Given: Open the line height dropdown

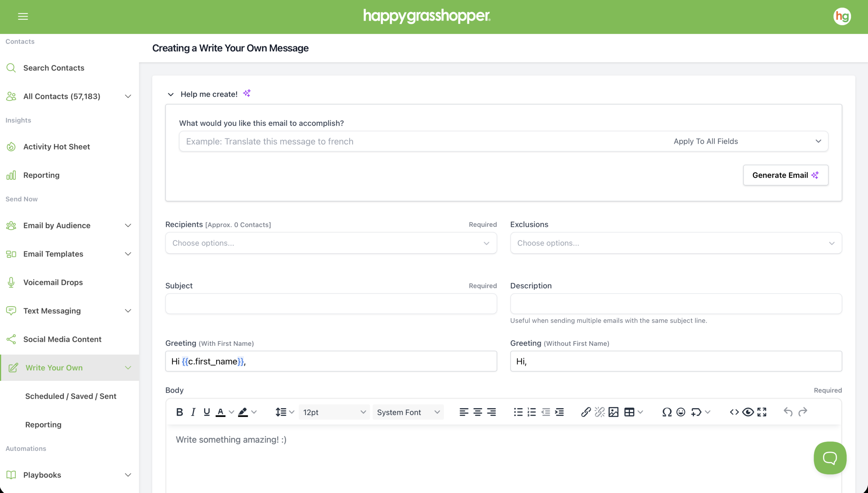Looking at the screenshot, I should (x=285, y=412).
